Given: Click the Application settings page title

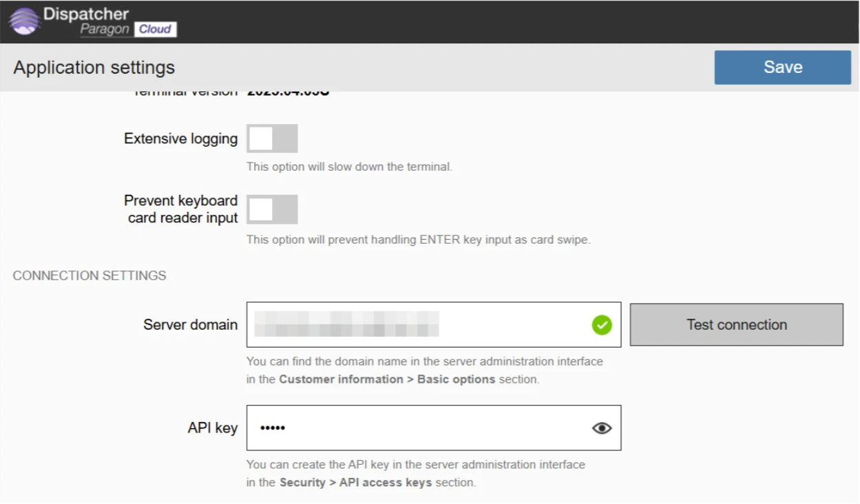Looking at the screenshot, I should coord(94,67).
